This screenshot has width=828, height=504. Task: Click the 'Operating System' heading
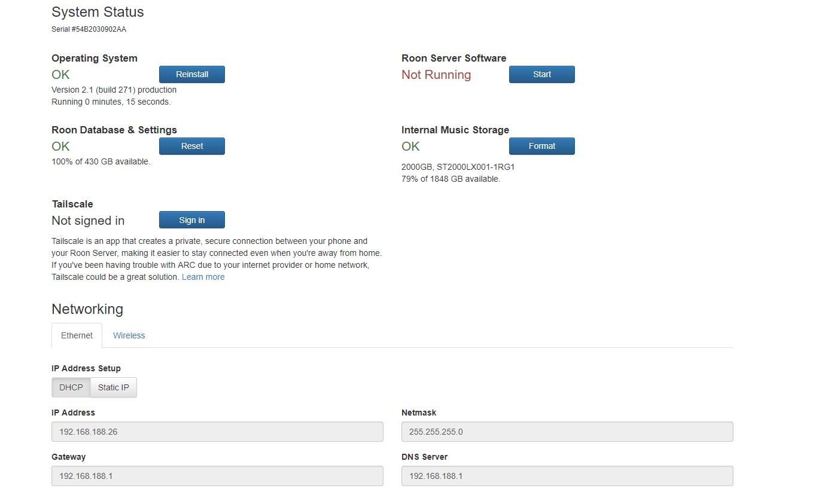pyautogui.click(x=95, y=58)
